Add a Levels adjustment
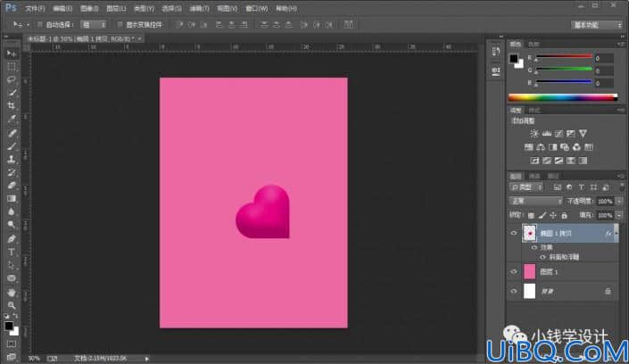This screenshot has width=629, height=364. point(546,134)
